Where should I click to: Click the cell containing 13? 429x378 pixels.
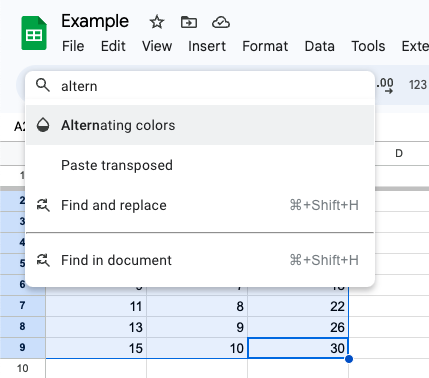[96, 327]
